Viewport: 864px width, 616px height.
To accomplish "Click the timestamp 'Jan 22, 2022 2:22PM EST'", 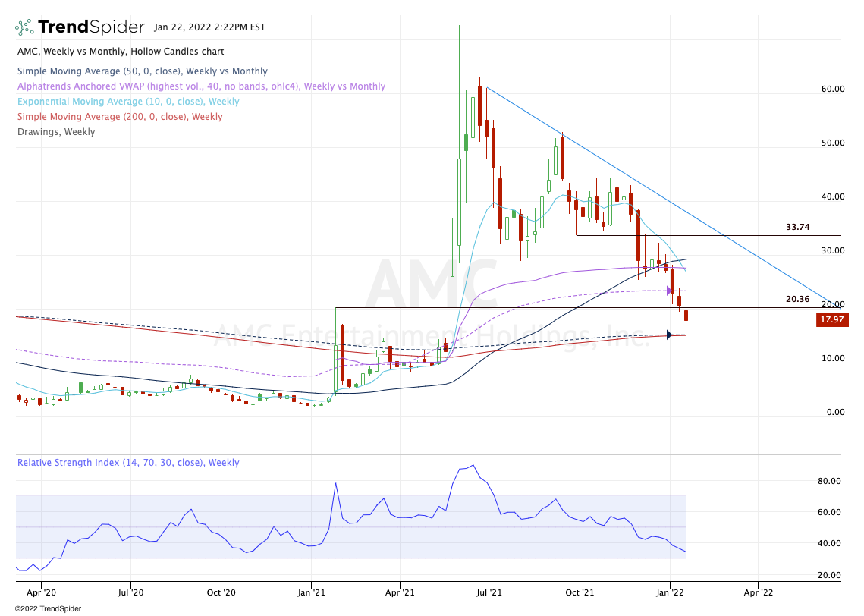I will pyautogui.click(x=210, y=27).
